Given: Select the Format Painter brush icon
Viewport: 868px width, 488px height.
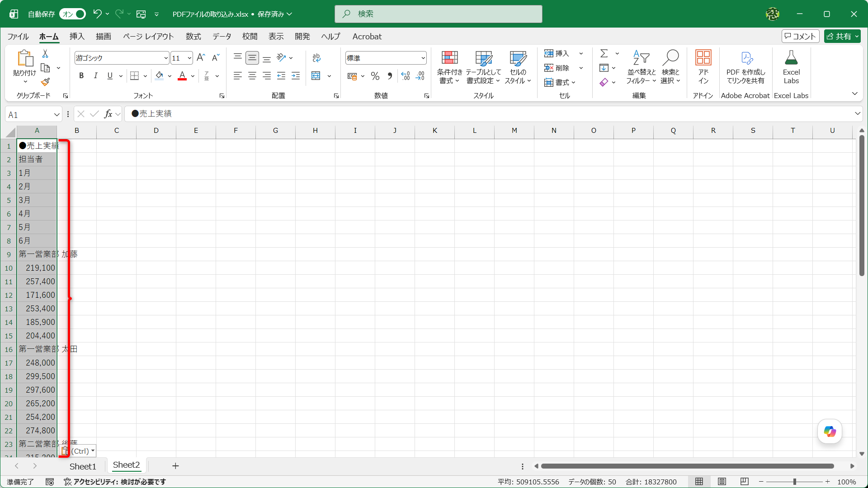Looking at the screenshot, I should 45,82.
